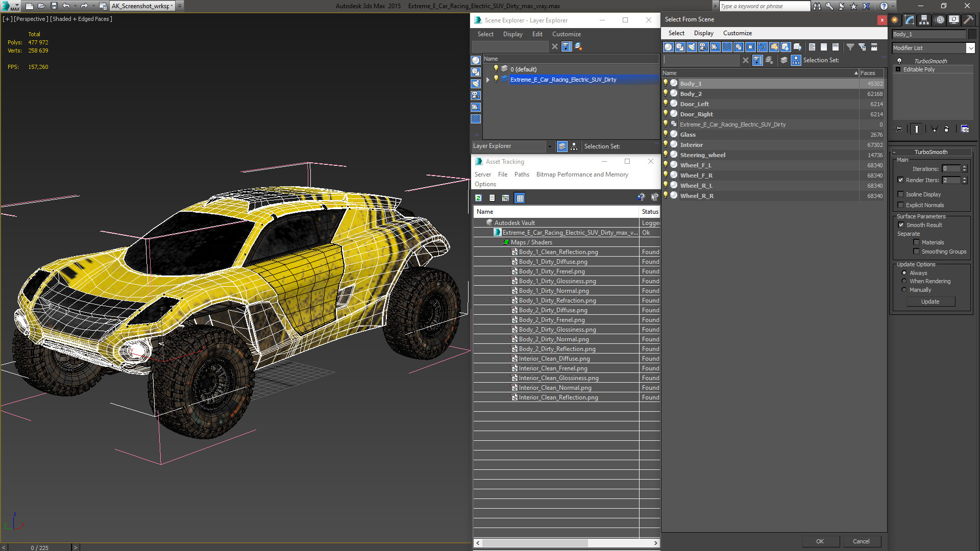Open the Create command panel tab

pyautogui.click(x=895, y=20)
